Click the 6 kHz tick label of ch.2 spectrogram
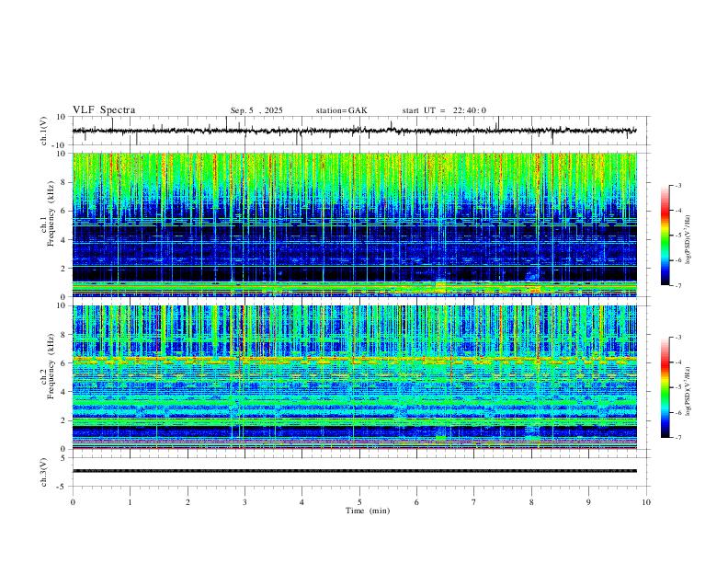Viewport: 728px width, 563px height. (63, 362)
